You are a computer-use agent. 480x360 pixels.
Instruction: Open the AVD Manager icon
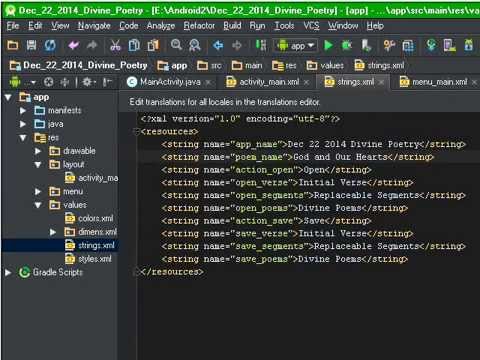(x=450, y=45)
